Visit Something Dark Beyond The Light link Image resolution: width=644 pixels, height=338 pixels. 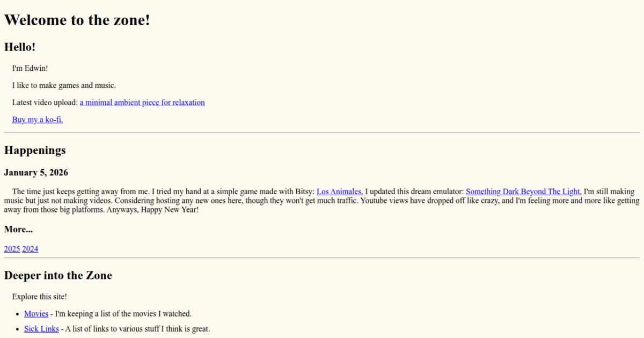523,192
